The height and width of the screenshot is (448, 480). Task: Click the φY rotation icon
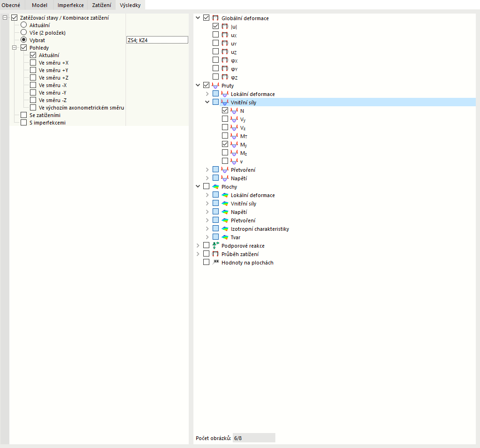pos(225,68)
